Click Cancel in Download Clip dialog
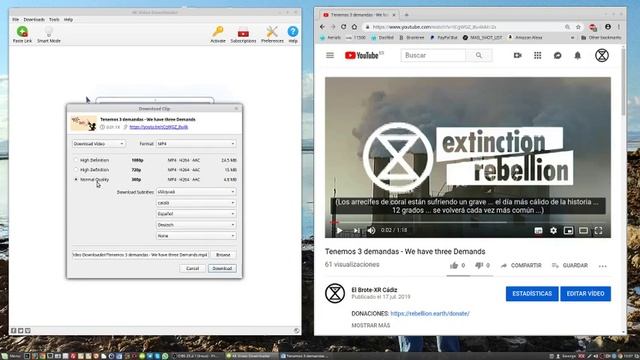Screen dimensions: 640x360 tap(192, 269)
